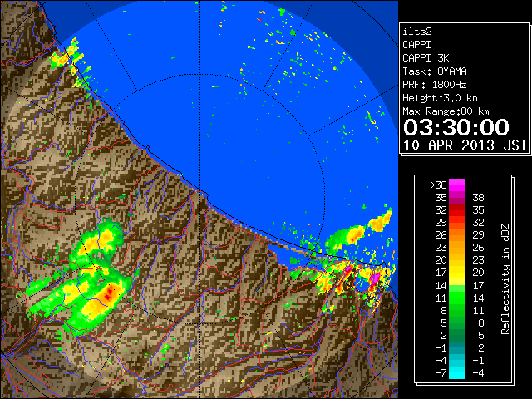Click the '>38' legend value

[x=438, y=185]
